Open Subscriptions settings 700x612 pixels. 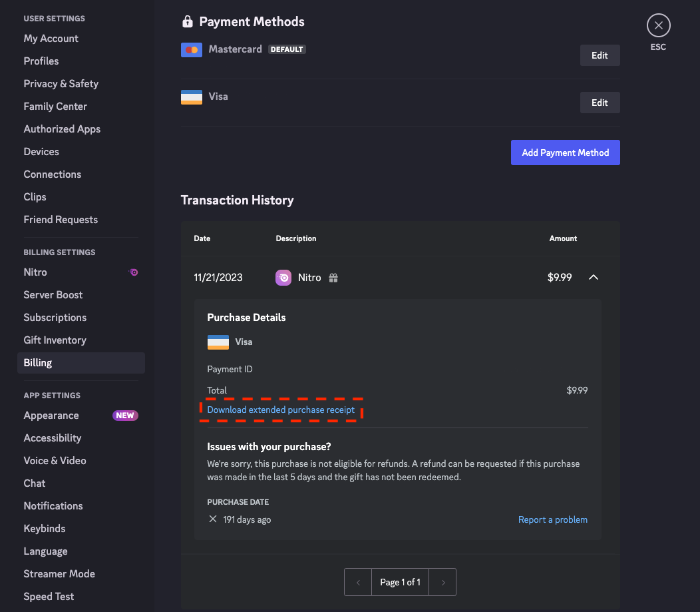(x=55, y=318)
